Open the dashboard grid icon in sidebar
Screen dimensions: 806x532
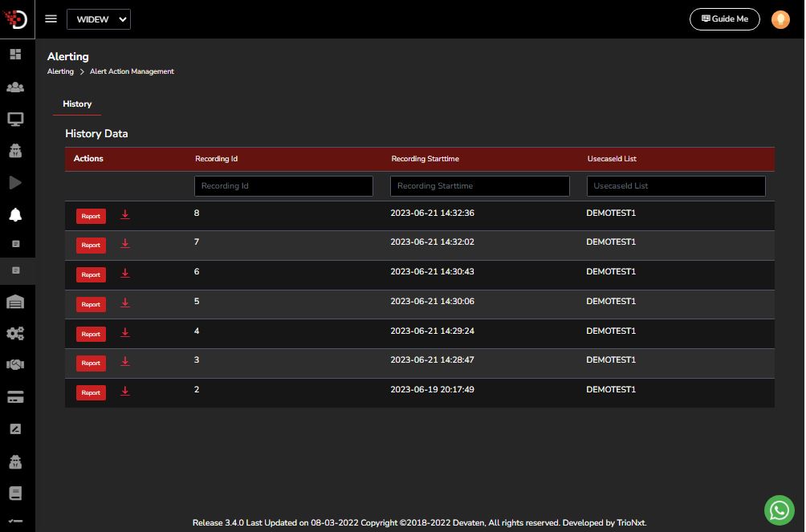point(15,55)
